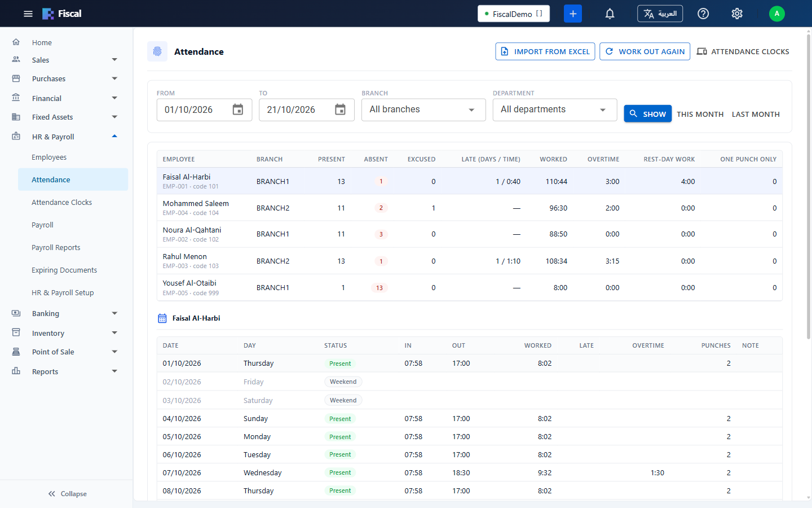
Task: Open the hamburger navigation menu
Action: coord(28,14)
